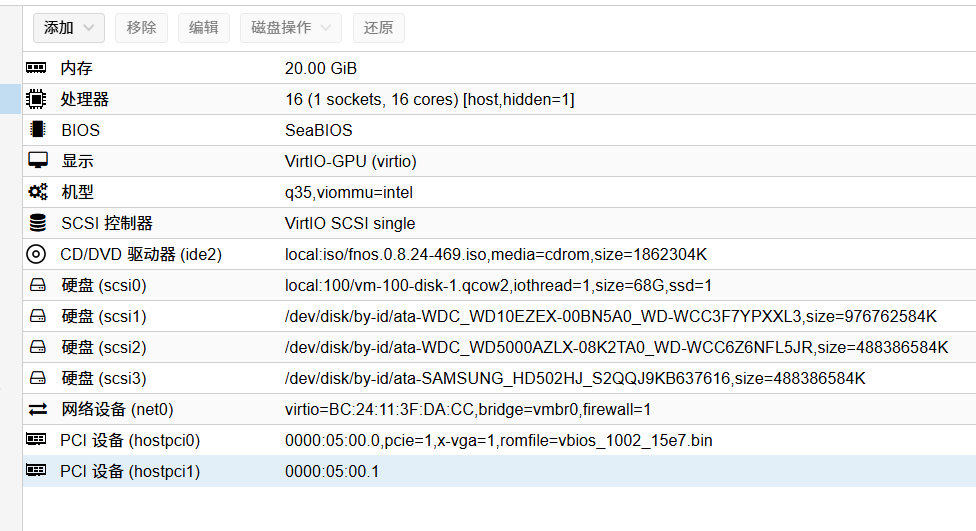The height and width of the screenshot is (531, 976).
Task: Click the BIOS chip icon
Action: click(x=37, y=130)
